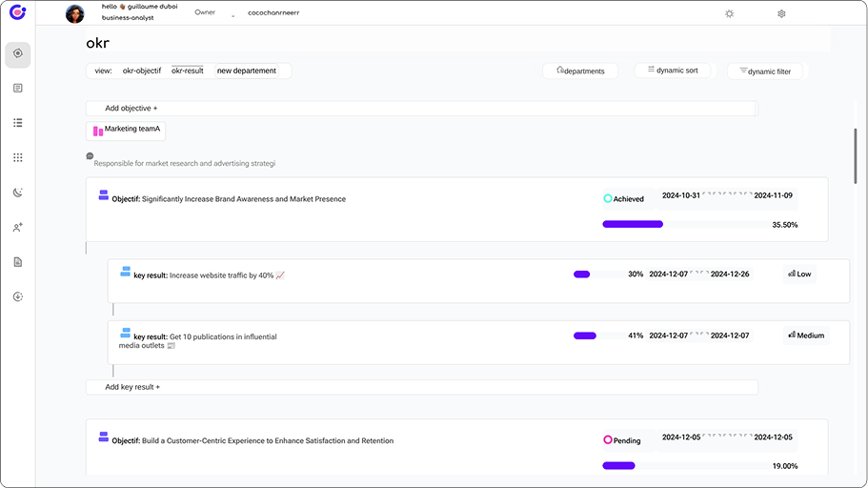Open the file report sidebar icon

pyautogui.click(x=18, y=262)
